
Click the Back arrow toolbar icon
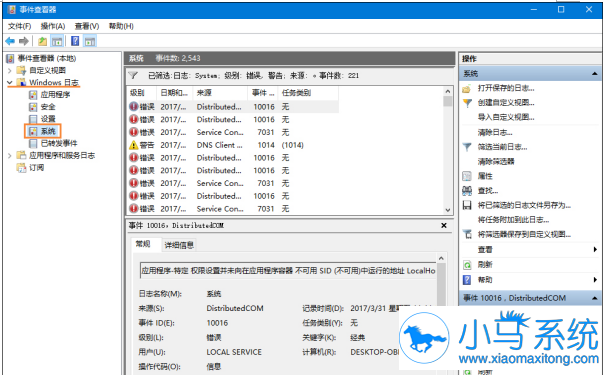point(10,41)
